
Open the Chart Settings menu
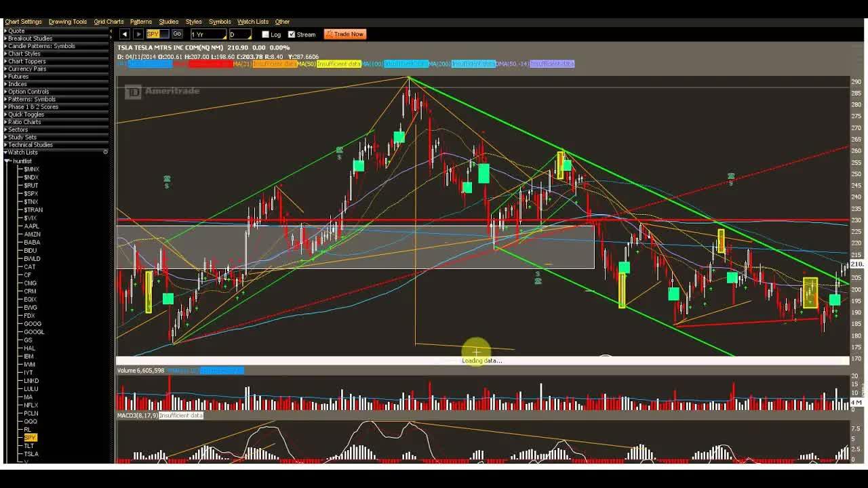click(x=23, y=22)
